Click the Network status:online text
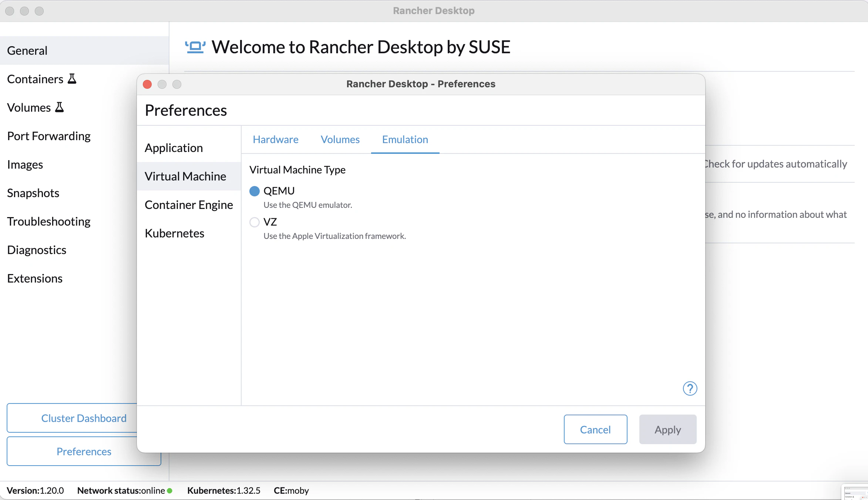The width and height of the screenshot is (868, 500). 121,491
